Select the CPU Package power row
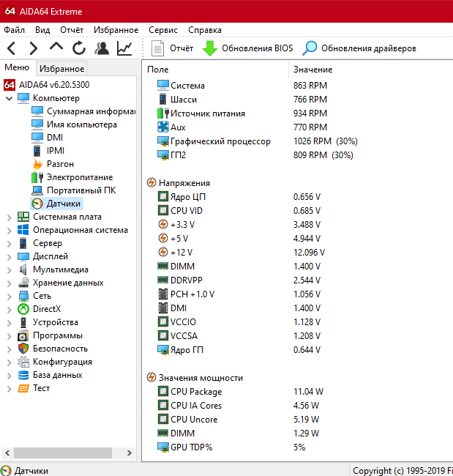The image size is (453, 476). (195, 392)
